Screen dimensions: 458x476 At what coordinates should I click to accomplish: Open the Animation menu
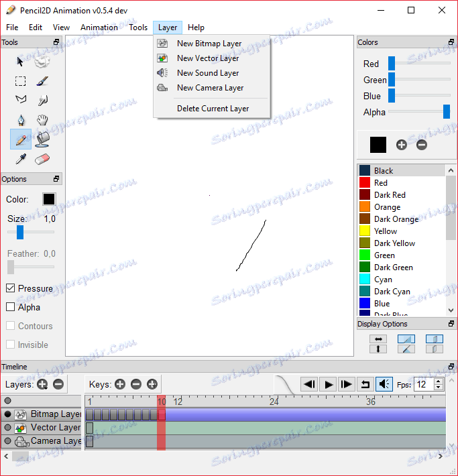pyautogui.click(x=99, y=27)
